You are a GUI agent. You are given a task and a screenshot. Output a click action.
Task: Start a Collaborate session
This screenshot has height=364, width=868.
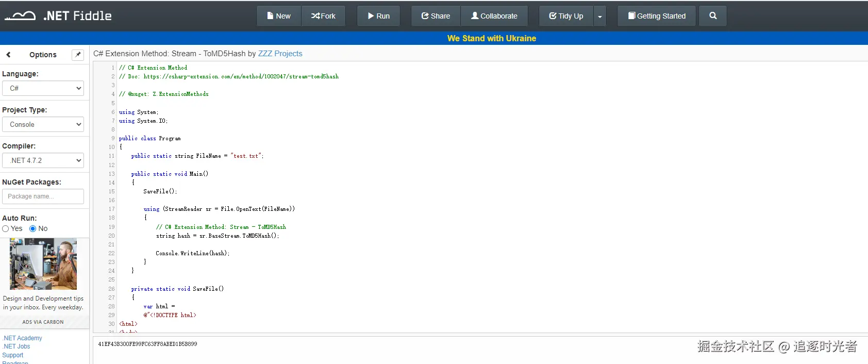(x=494, y=16)
